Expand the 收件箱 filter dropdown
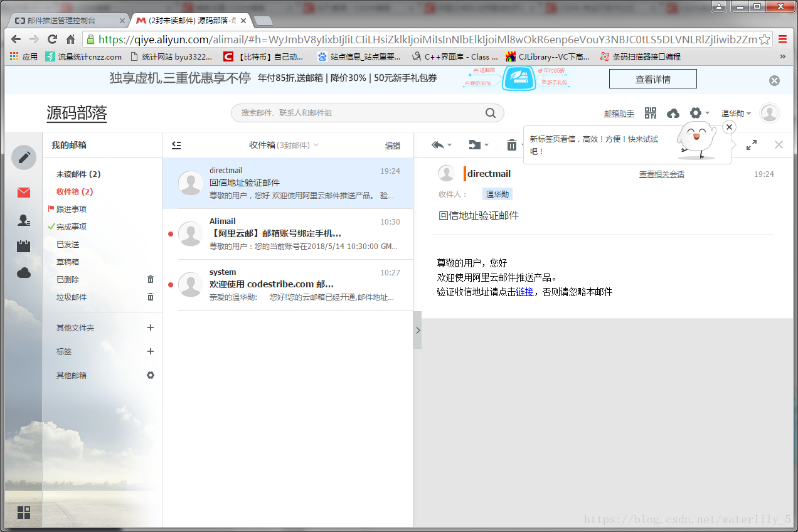The image size is (798, 532). 316,145
